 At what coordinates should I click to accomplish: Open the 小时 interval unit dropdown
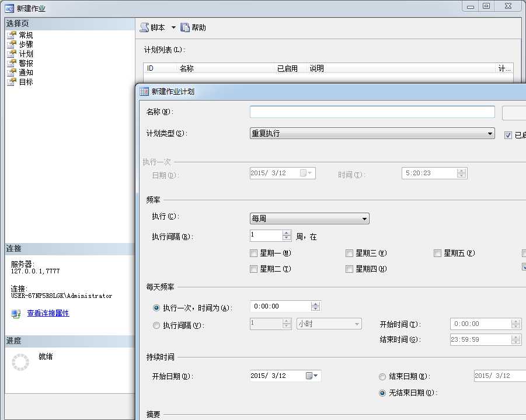(x=329, y=324)
